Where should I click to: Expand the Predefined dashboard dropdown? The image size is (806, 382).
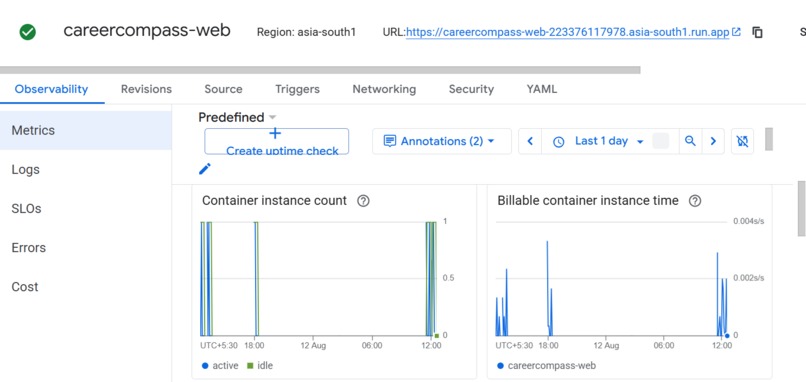237,117
